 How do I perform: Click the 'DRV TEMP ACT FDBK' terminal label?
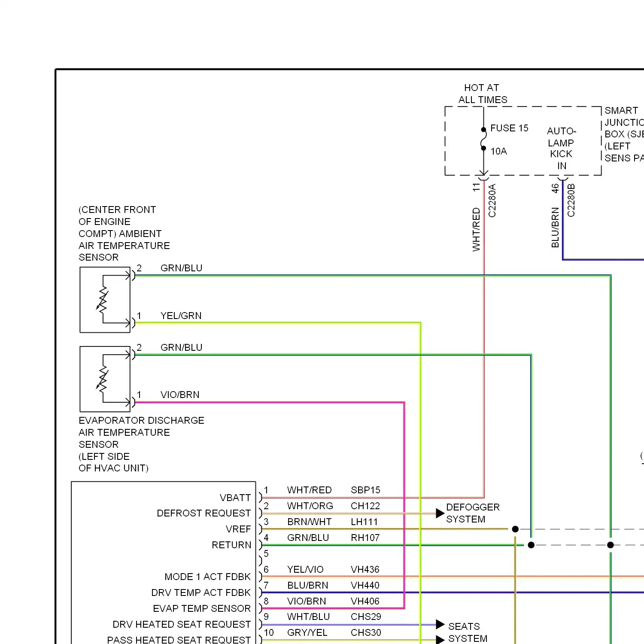click(x=201, y=592)
